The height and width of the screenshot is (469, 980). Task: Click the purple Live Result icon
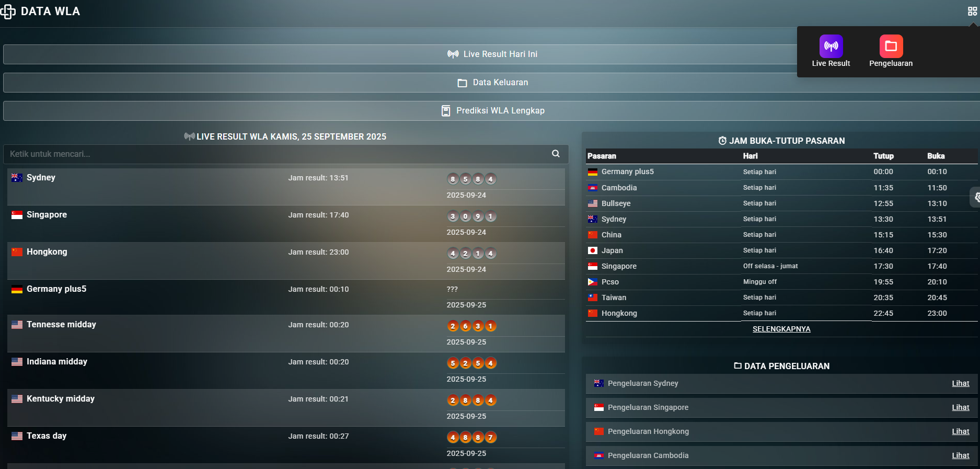coord(831,47)
